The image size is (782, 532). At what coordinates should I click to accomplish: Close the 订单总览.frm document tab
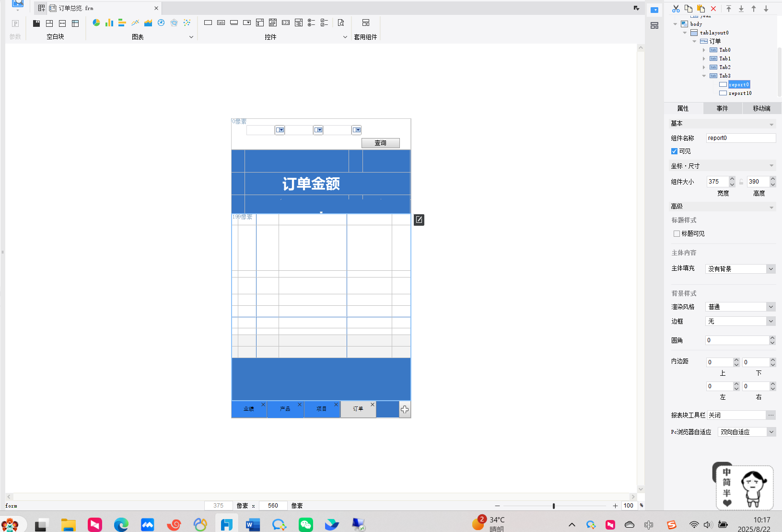pos(156,8)
